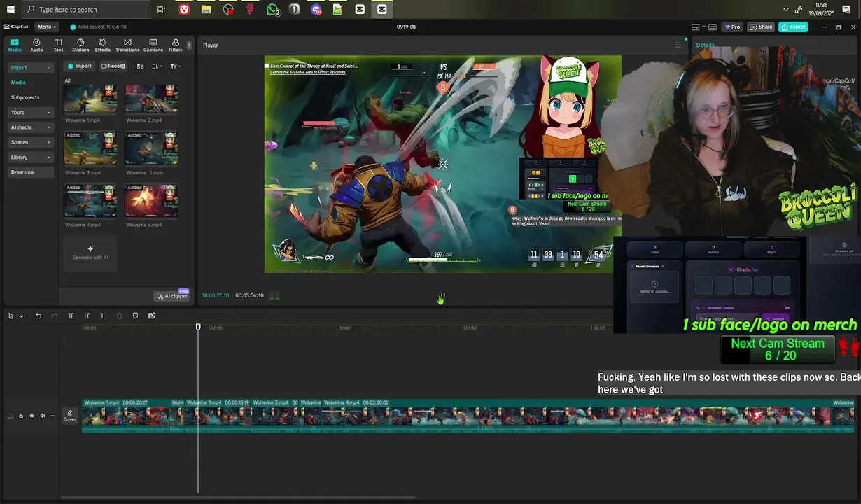This screenshot has height=504, width=861.
Task: Open the media filter dropdown
Action: [x=175, y=66]
